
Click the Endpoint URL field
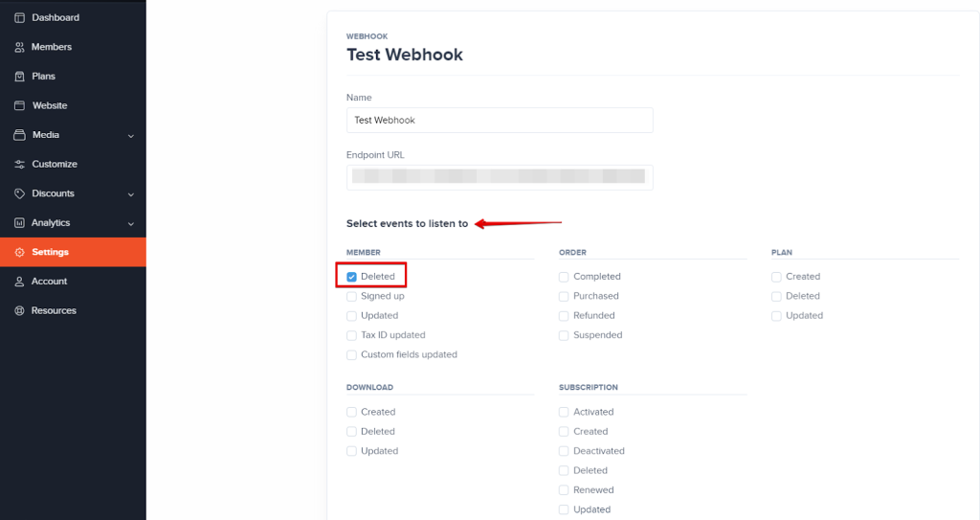point(500,177)
